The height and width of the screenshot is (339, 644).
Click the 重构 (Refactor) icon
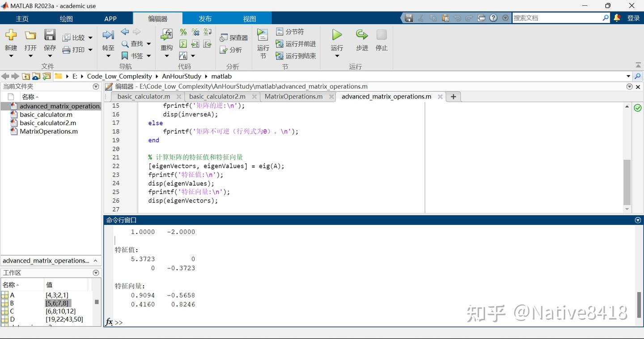coord(167,35)
